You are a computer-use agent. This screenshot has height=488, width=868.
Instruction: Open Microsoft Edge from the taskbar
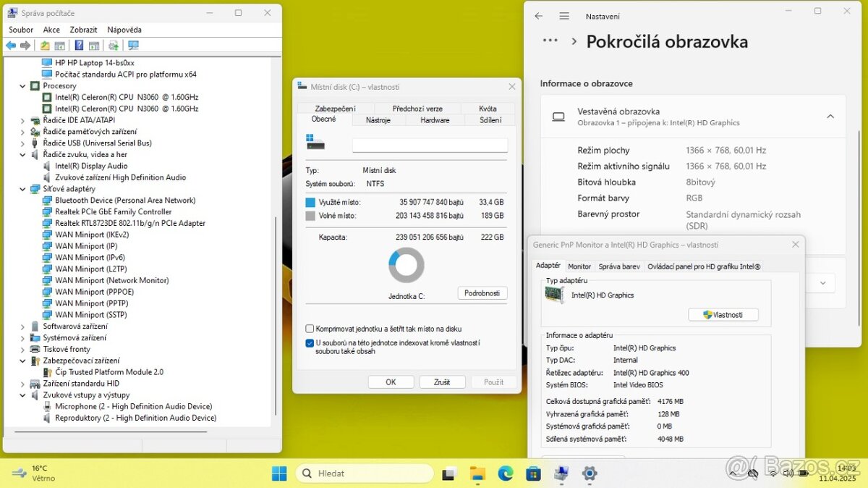(x=505, y=473)
